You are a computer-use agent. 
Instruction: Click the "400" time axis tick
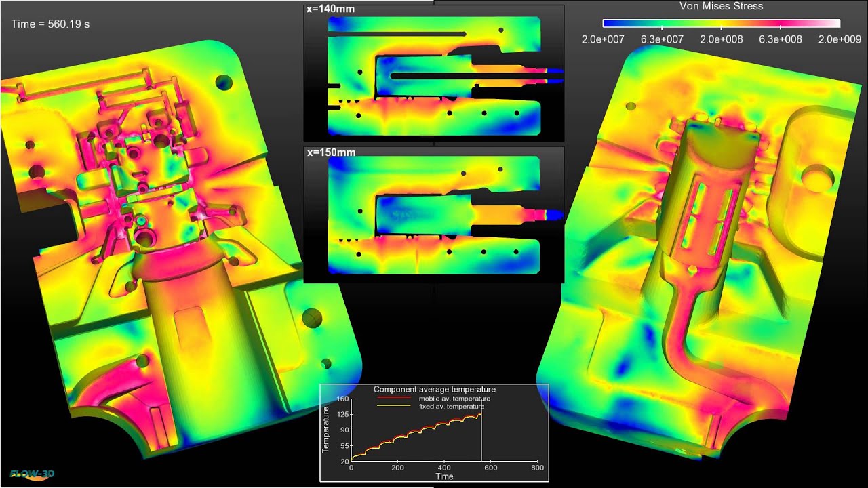(x=444, y=468)
